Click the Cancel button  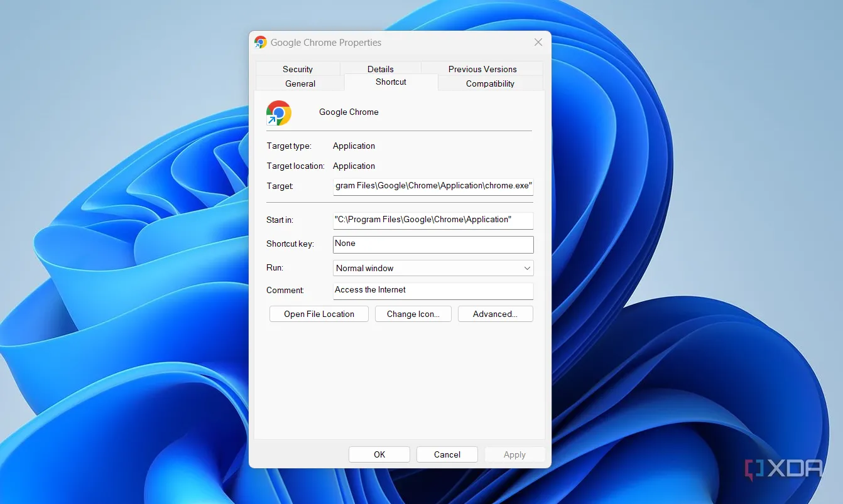click(447, 454)
